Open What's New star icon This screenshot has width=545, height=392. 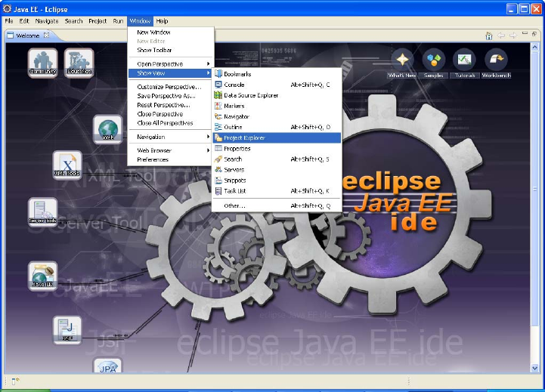coord(402,63)
